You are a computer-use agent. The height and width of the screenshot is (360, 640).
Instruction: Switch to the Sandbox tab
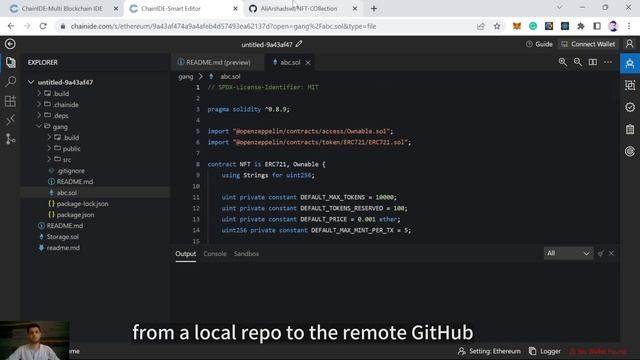tap(246, 253)
